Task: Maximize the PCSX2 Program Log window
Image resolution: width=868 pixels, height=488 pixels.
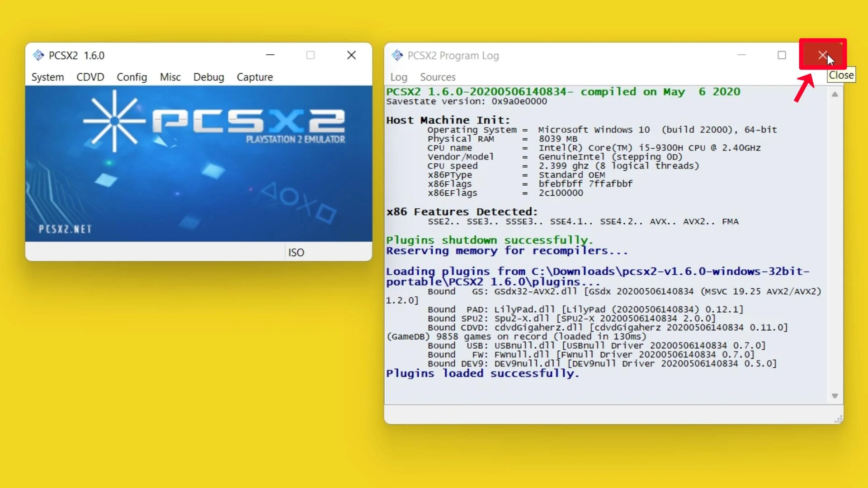Action: pos(782,55)
